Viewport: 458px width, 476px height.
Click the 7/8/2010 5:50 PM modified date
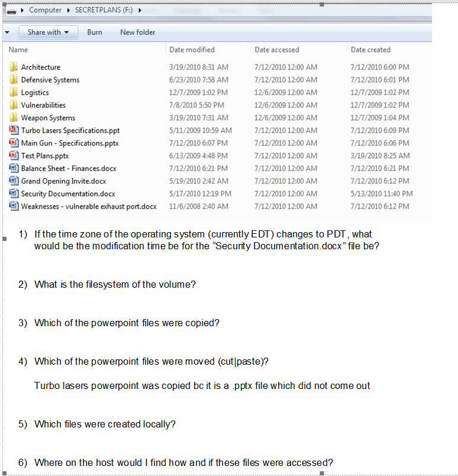click(x=196, y=105)
